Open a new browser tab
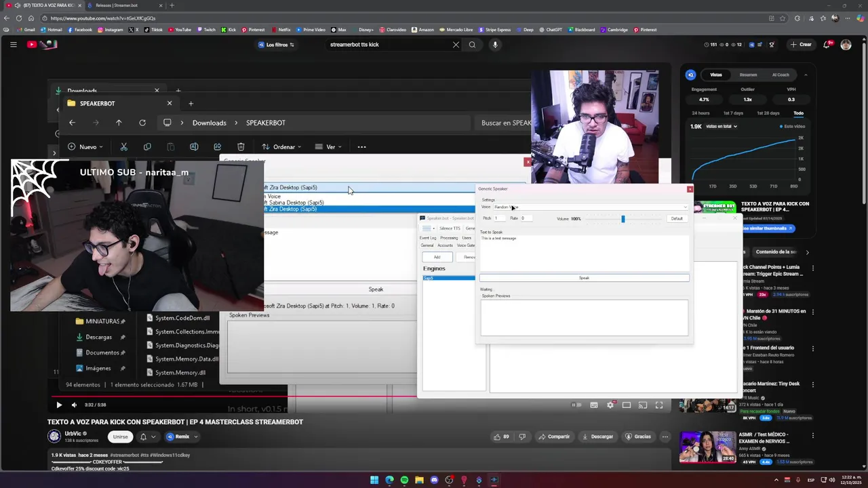Image resolution: width=868 pixels, height=488 pixels. [172, 5]
